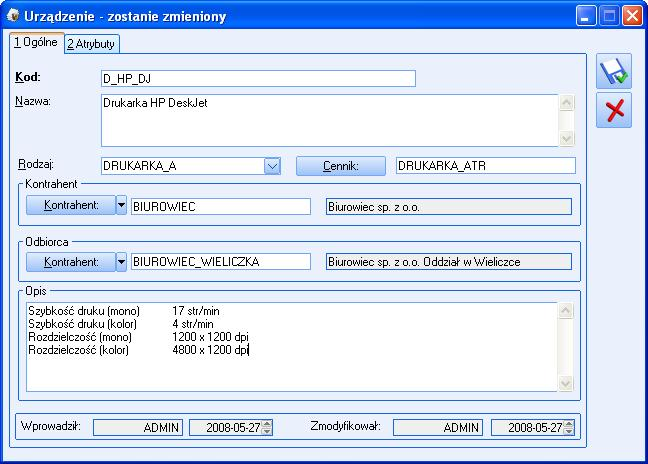Image resolution: width=648 pixels, height=464 pixels.
Task: Click the Wprowadził date spinner arrows
Action: click(267, 427)
